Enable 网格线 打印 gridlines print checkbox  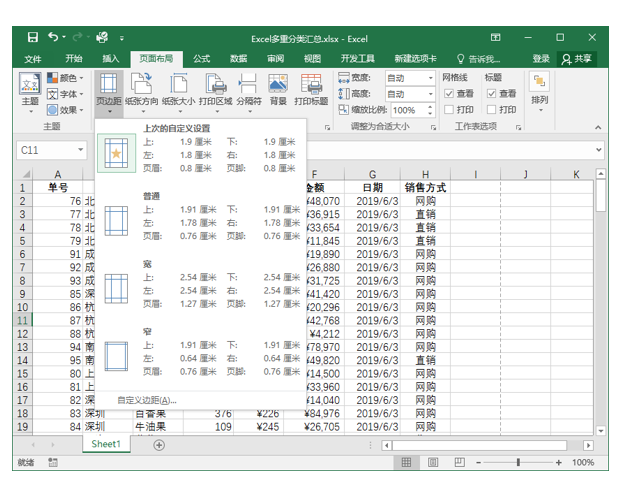pyautogui.click(x=449, y=109)
